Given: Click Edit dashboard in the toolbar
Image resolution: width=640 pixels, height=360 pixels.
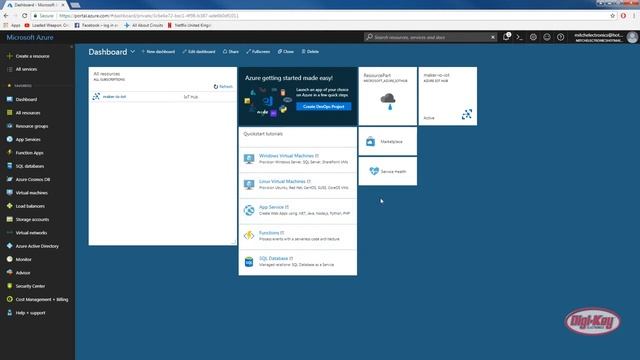Looking at the screenshot, I should pyautogui.click(x=199, y=52).
